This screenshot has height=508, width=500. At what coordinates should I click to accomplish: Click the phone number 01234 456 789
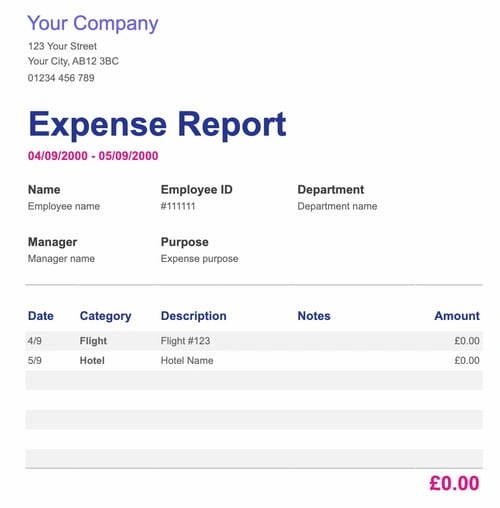pos(61,78)
